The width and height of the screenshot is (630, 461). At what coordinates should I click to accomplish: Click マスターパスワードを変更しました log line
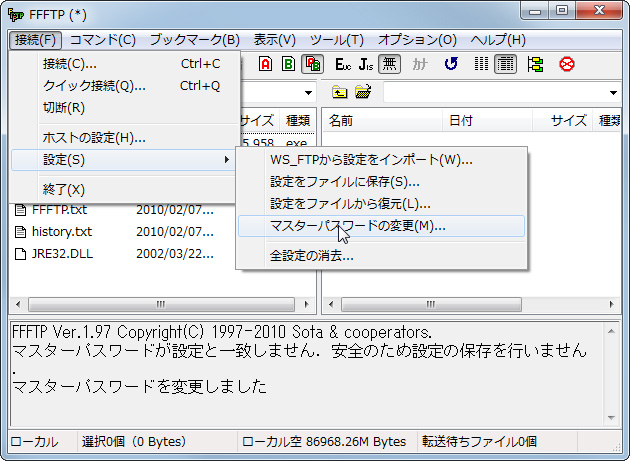pos(139,387)
